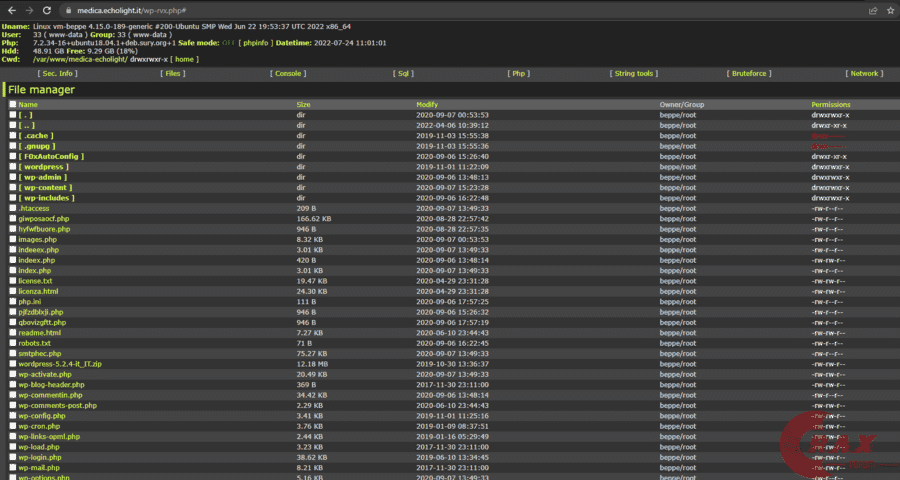900x480 pixels.
Task: Click the 2019-10-30 13:36:37 modify date
Action: tap(452, 364)
